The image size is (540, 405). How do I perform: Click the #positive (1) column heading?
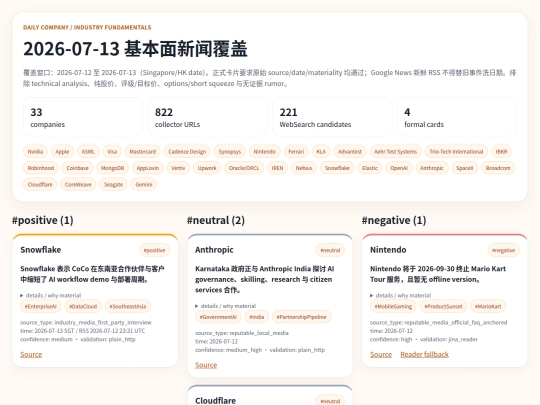(43, 220)
